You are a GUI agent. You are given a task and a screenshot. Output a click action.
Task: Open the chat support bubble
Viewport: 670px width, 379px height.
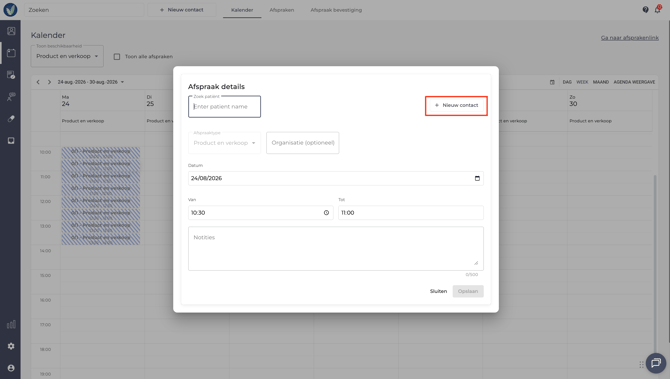point(656,363)
